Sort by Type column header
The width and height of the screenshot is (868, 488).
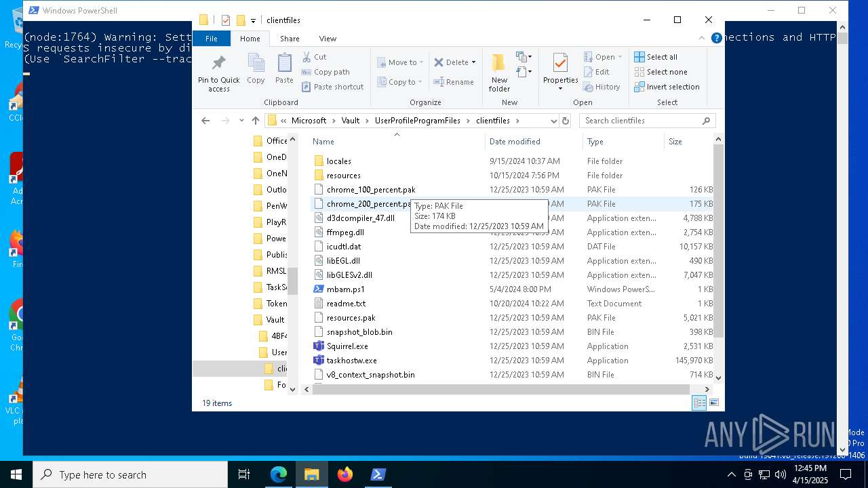[623, 141]
